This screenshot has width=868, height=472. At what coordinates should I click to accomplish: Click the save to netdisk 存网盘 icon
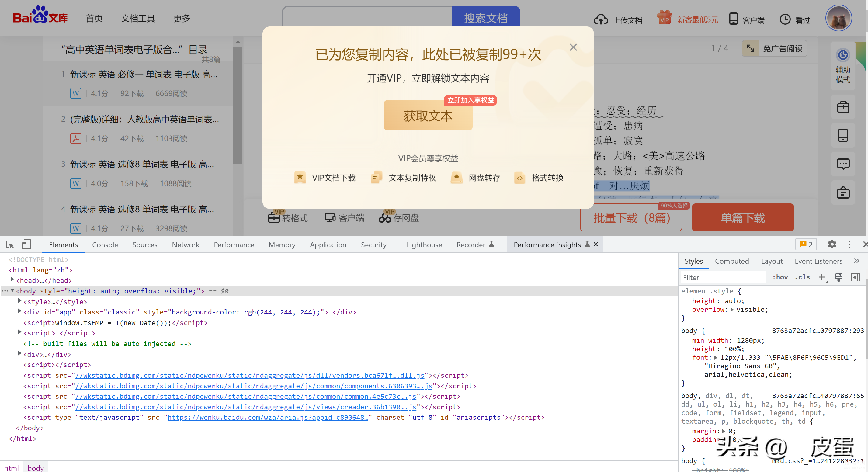click(385, 218)
